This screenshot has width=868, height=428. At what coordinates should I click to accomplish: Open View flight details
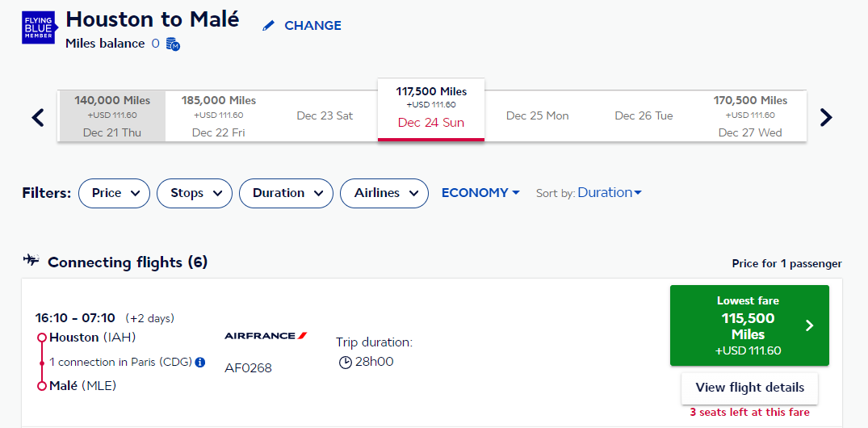point(749,387)
